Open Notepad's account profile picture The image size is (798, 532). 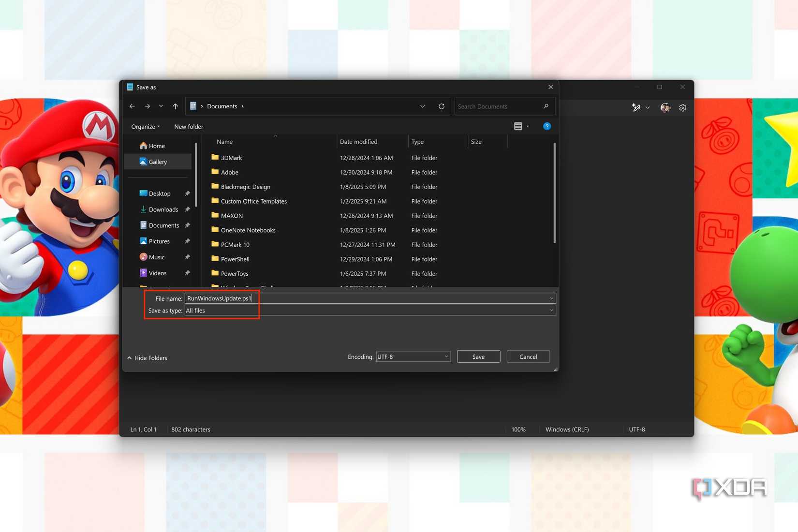coord(665,108)
